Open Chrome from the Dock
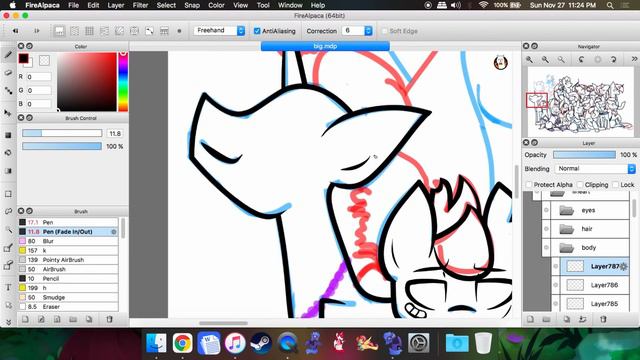640x360 pixels. tap(182, 343)
